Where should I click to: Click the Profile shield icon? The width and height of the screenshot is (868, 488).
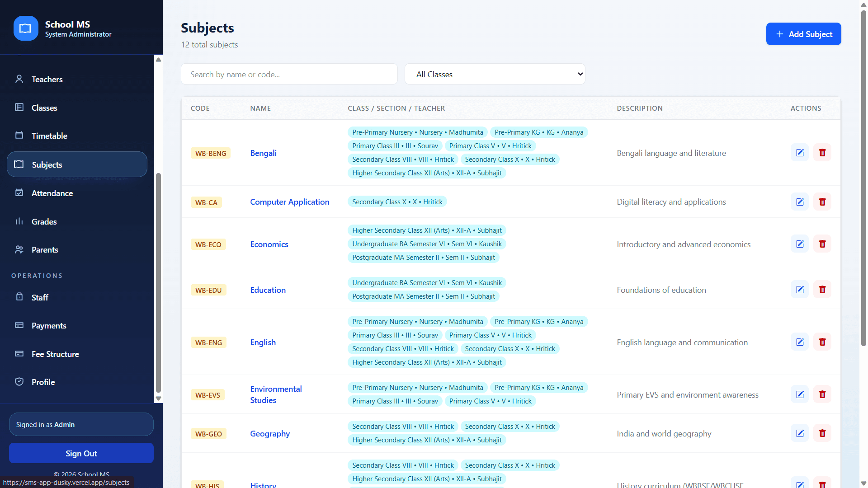19,382
